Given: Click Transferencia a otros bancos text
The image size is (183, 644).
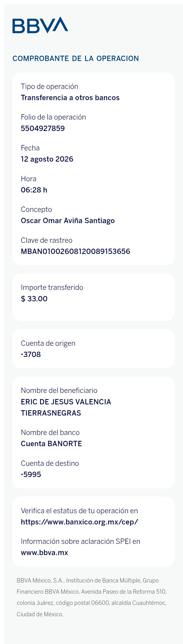Looking at the screenshot, I should click(70, 97).
